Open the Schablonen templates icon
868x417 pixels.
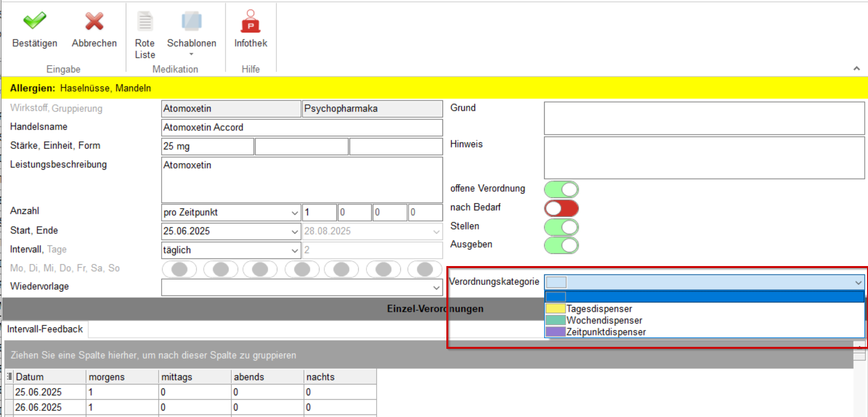pyautogui.click(x=191, y=21)
